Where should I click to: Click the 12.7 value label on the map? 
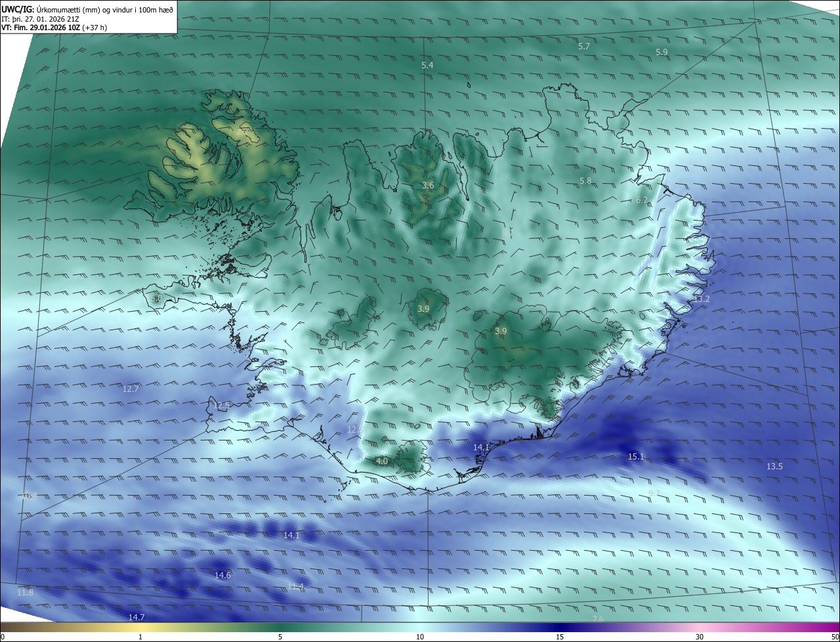[x=131, y=389]
